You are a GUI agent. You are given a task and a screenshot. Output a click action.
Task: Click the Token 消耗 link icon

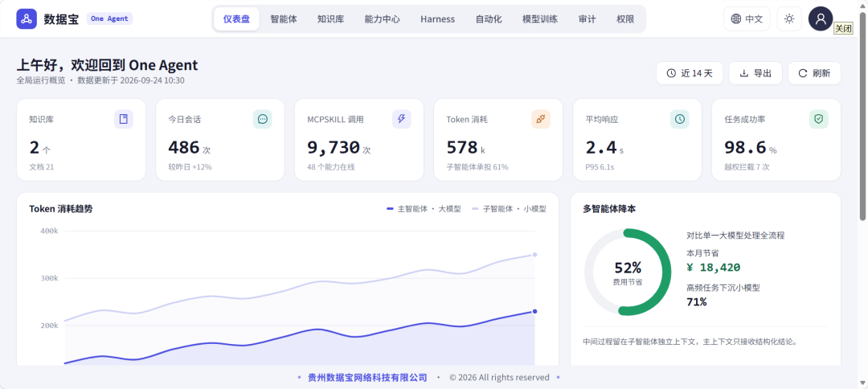click(541, 119)
